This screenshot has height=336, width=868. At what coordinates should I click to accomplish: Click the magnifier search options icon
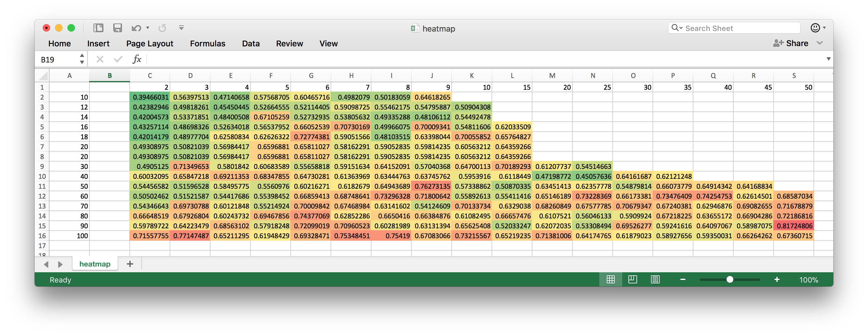(x=677, y=28)
